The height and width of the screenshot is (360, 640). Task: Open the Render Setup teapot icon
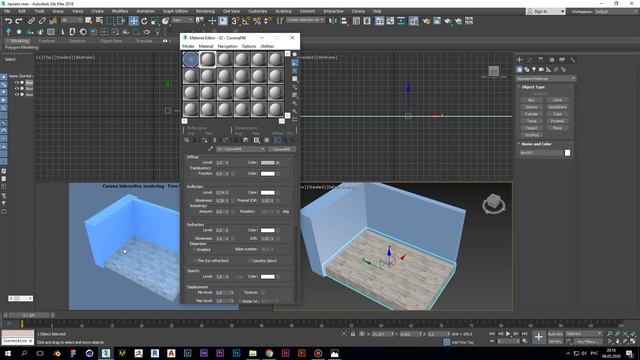[x=426, y=21]
